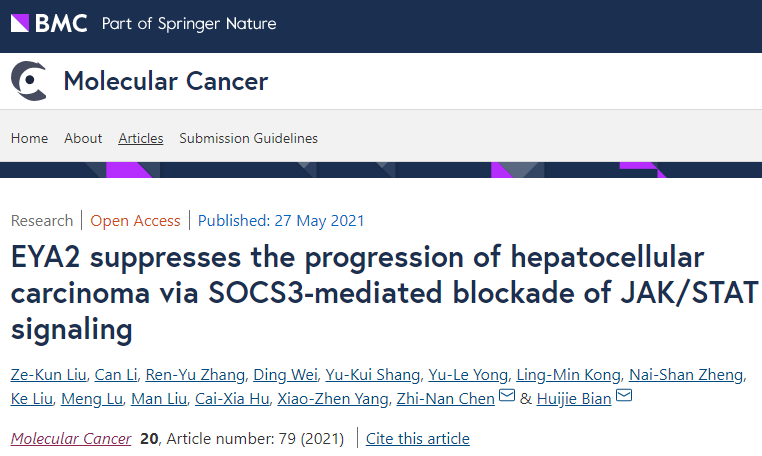Open the About menu item
The image size is (762, 456).
coord(83,139)
